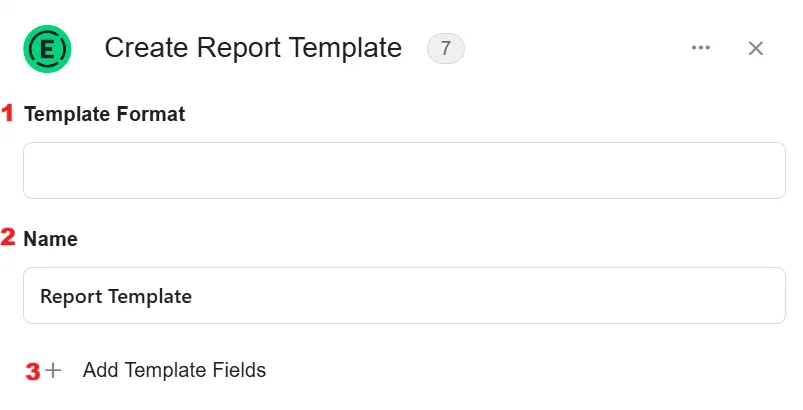Close the Create Report Template panel
Viewport: 803px width, 410px height.
756,49
